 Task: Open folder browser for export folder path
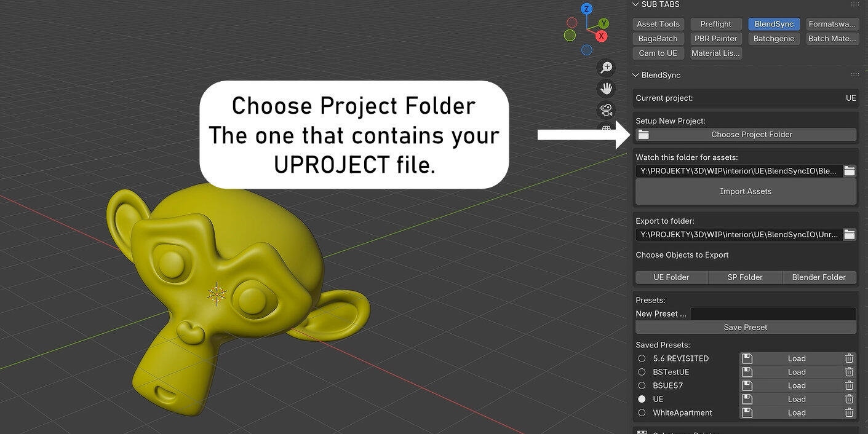tap(849, 234)
